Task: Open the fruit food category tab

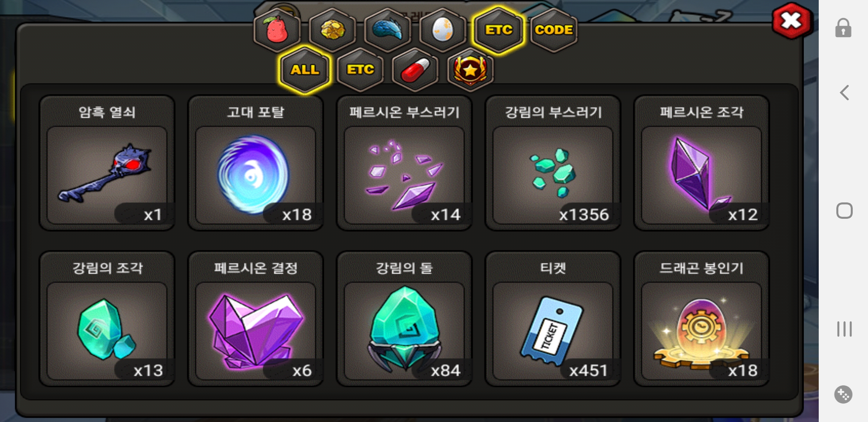Action: point(277,30)
